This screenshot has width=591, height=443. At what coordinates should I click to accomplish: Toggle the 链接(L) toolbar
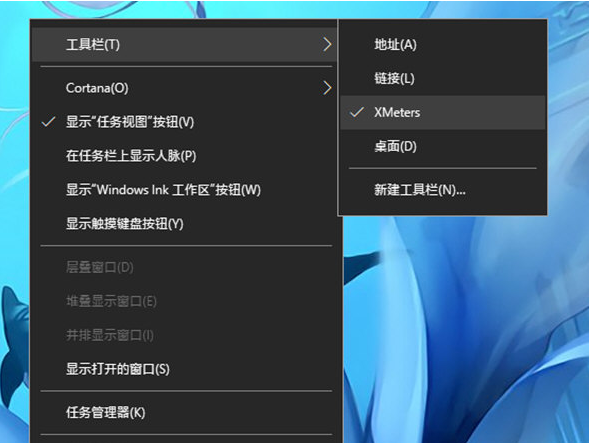coord(442,78)
